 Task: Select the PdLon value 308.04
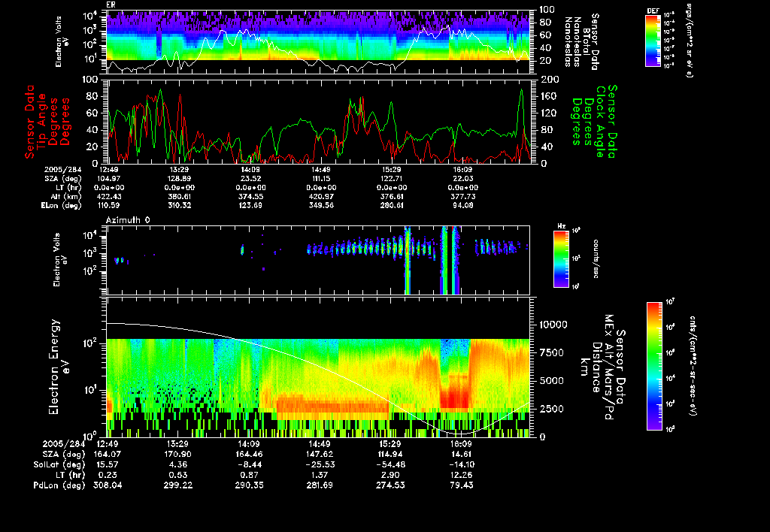[x=108, y=485]
